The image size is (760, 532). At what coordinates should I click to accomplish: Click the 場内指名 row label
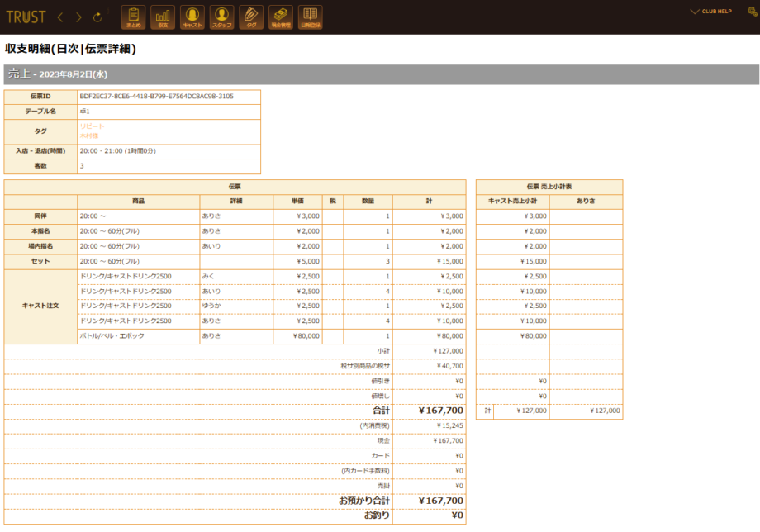(x=40, y=247)
